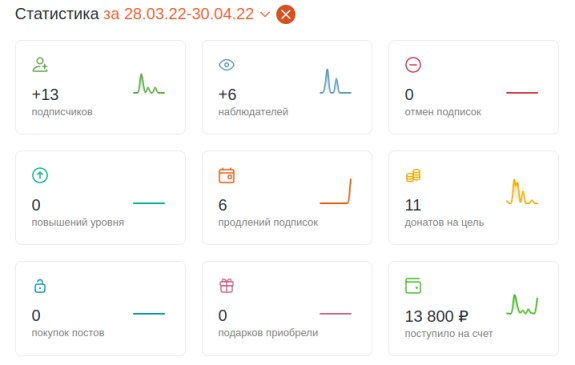Click the blue watchers sparkline chart
Image resolution: width=575 pixels, height=365 pixels.
336,81
